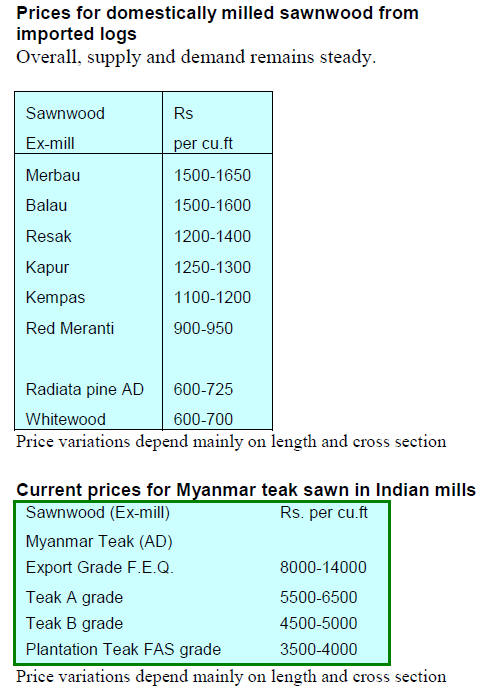Select the Kapur price 1250-1300

[x=212, y=267]
